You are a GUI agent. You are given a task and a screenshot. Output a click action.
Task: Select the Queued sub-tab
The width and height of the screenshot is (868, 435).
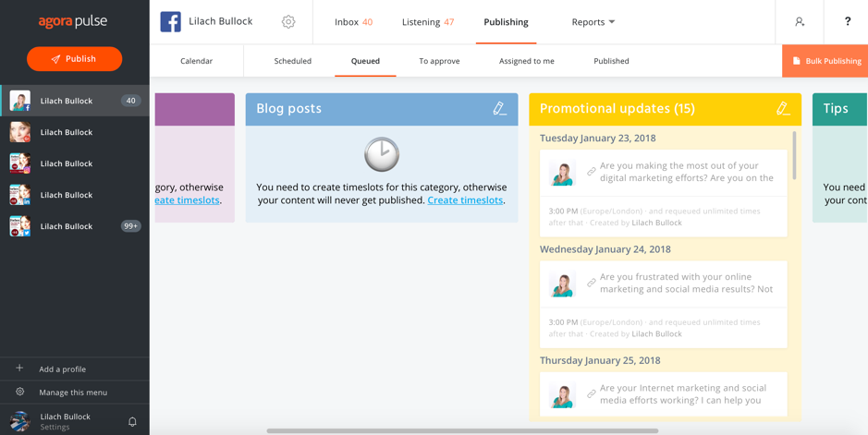(x=365, y=61)
